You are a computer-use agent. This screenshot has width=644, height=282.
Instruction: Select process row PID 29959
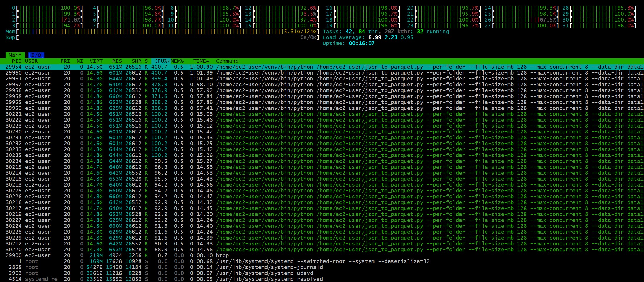coord(322,108)
